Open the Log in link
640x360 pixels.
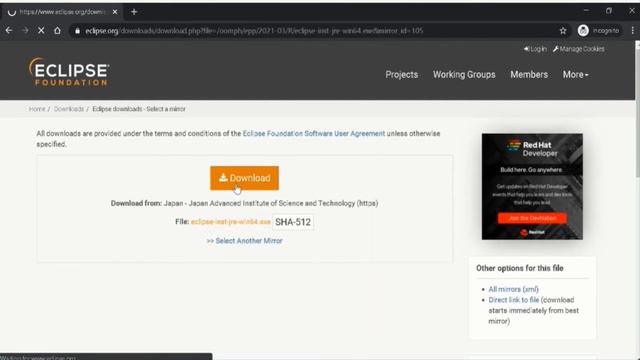535,49
